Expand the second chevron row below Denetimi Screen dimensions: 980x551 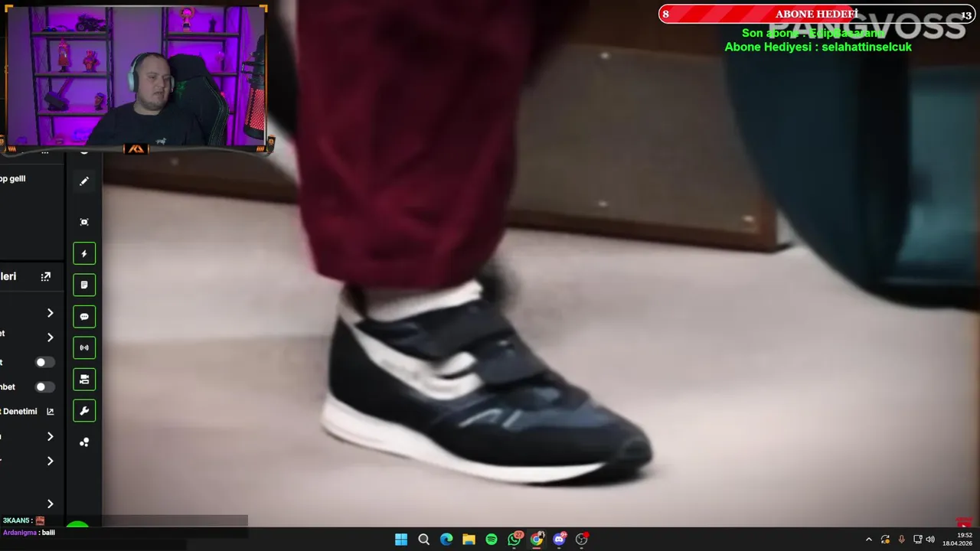[50, 461]
